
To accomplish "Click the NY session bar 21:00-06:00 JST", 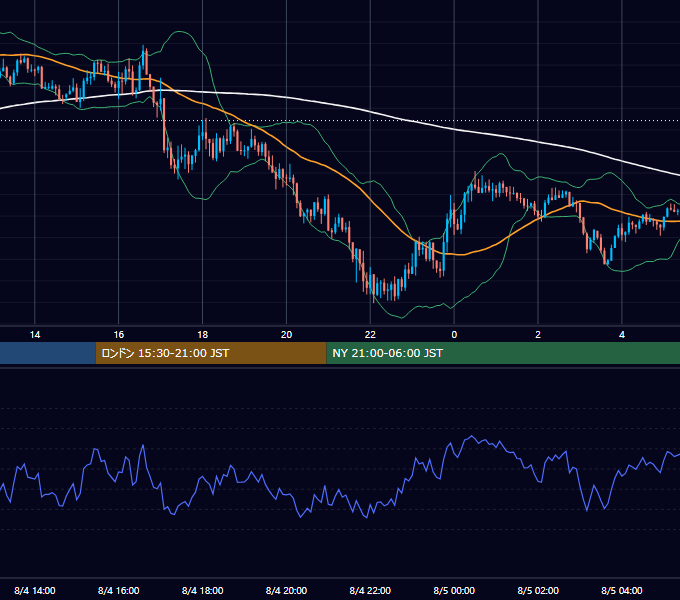I will point(503,353).
